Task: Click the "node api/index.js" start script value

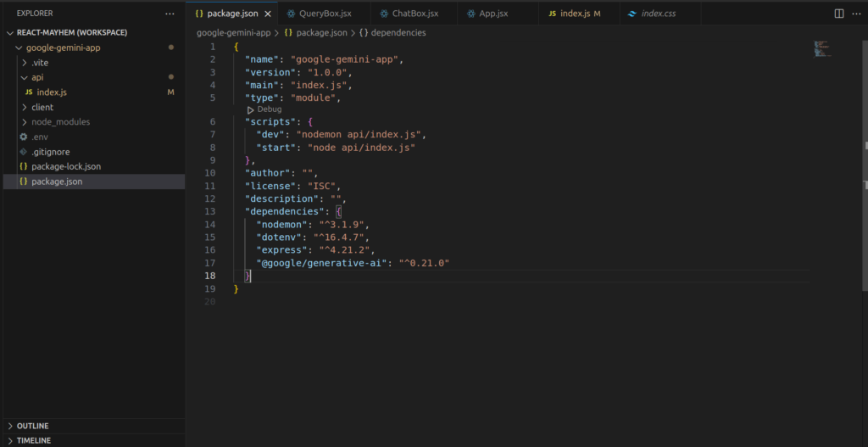Action: coord(361,148)
